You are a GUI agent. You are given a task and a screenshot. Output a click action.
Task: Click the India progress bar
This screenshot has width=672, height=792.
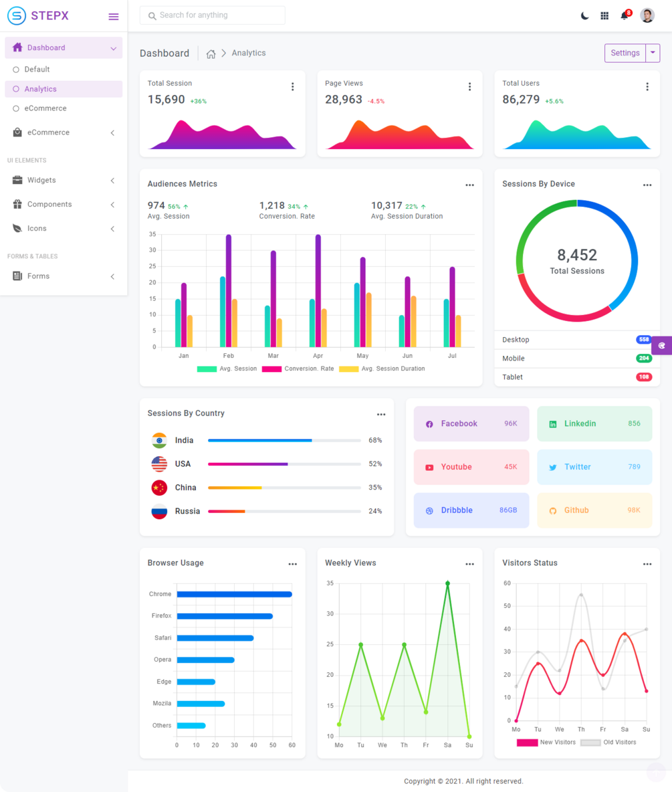[x=284, y=440]
